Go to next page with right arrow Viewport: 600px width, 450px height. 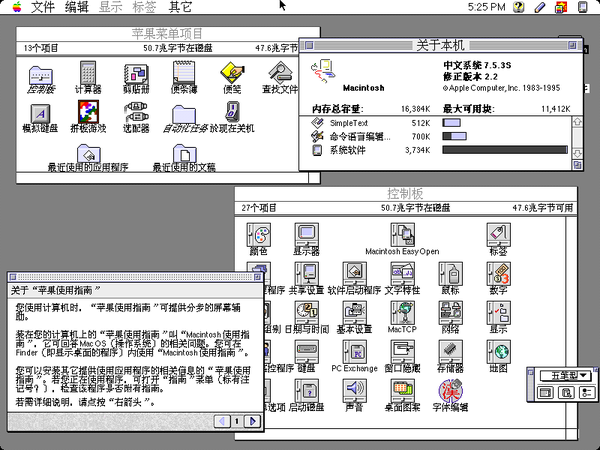point(252,421)
